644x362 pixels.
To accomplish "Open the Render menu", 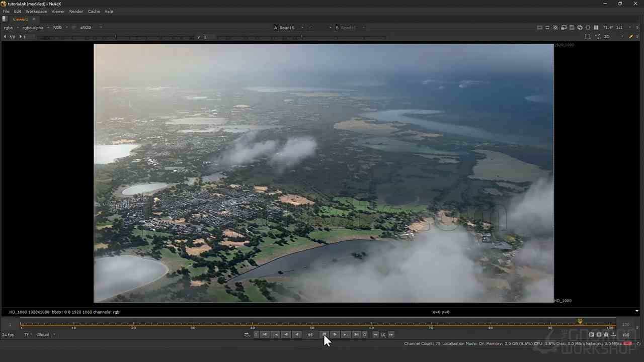I will 76,11.
